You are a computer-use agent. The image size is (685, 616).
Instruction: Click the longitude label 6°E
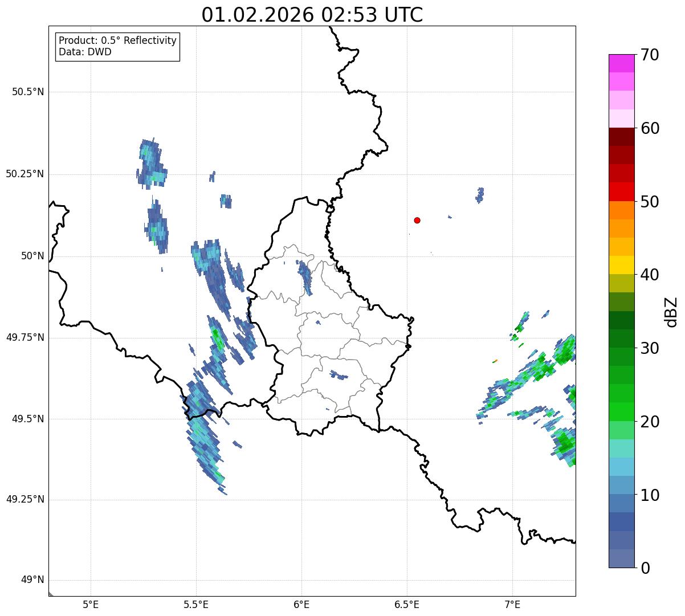tap(301, 605)
